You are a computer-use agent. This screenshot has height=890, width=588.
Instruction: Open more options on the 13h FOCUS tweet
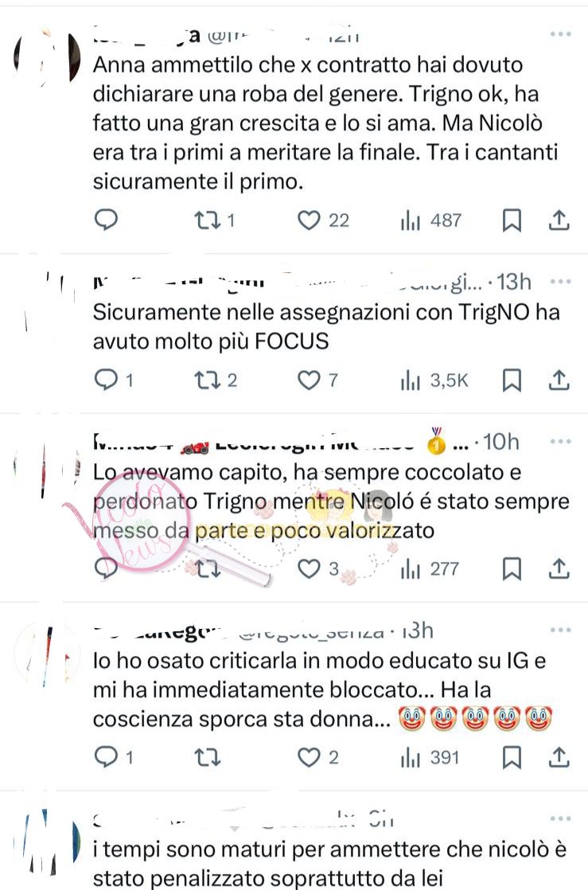coord(560,282)
